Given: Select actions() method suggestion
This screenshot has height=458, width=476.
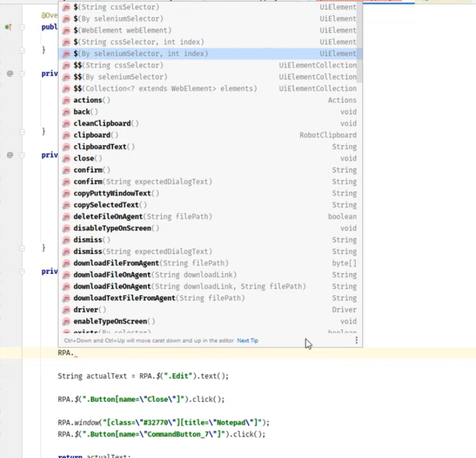Looking at the screenshot, I should [x=210, y=100].
